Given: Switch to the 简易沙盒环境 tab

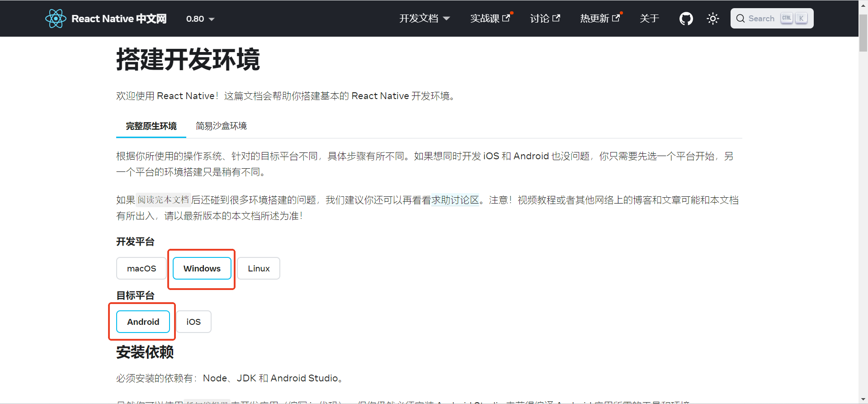Looking at the screenshot, I should coord(221,126).
